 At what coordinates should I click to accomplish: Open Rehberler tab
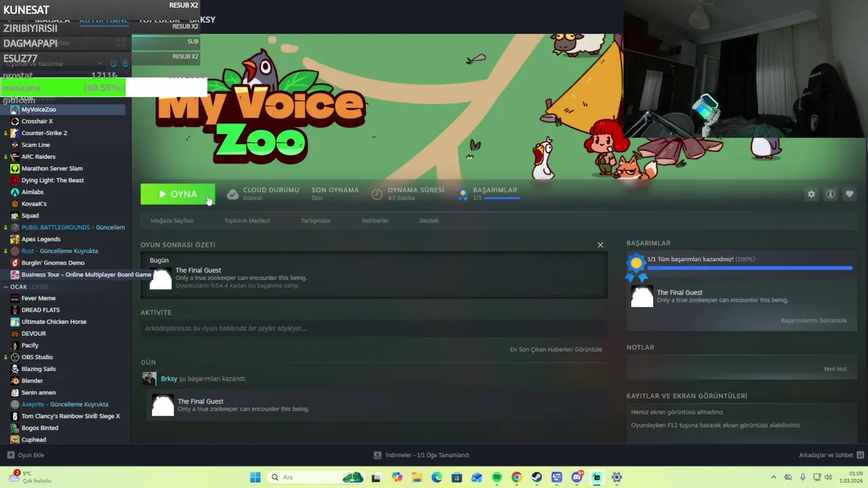point(375,220)
